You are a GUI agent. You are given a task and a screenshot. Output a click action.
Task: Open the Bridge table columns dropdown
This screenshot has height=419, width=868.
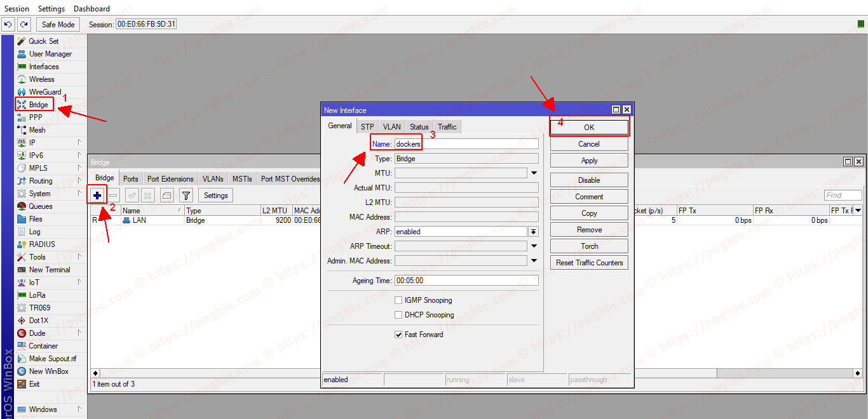858,210
